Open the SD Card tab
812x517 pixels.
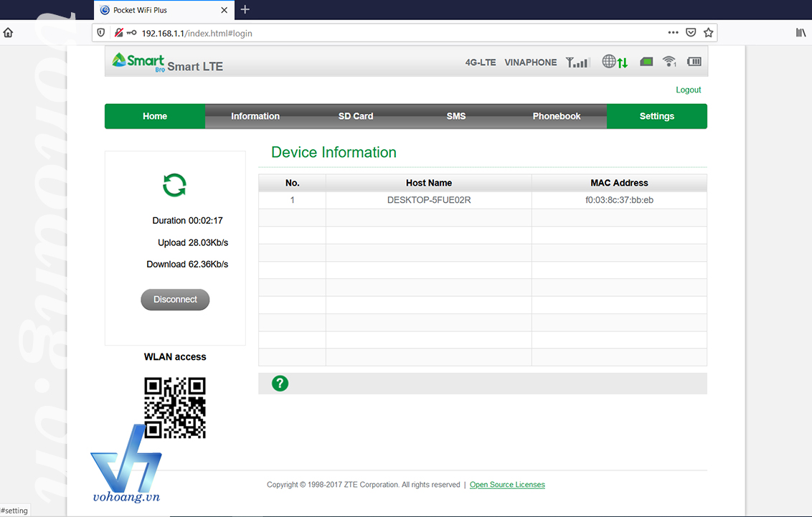pyautogui.click(x=356, y=116)
